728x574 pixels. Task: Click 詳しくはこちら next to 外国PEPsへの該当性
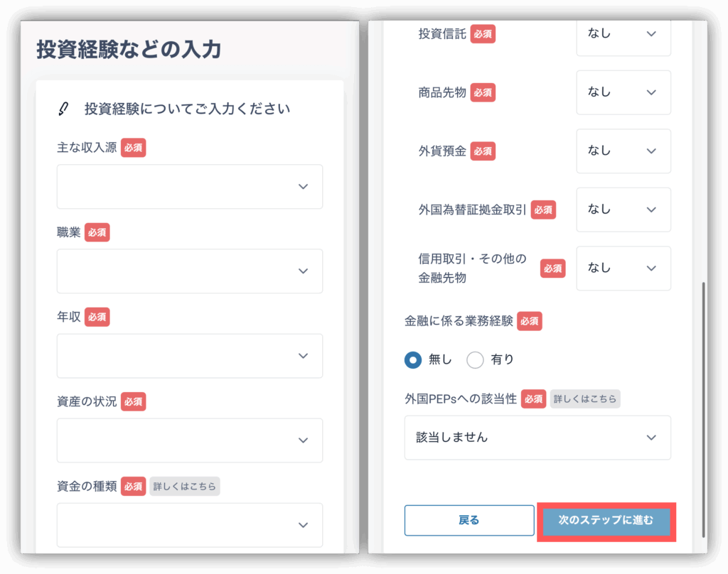(585, 399)
